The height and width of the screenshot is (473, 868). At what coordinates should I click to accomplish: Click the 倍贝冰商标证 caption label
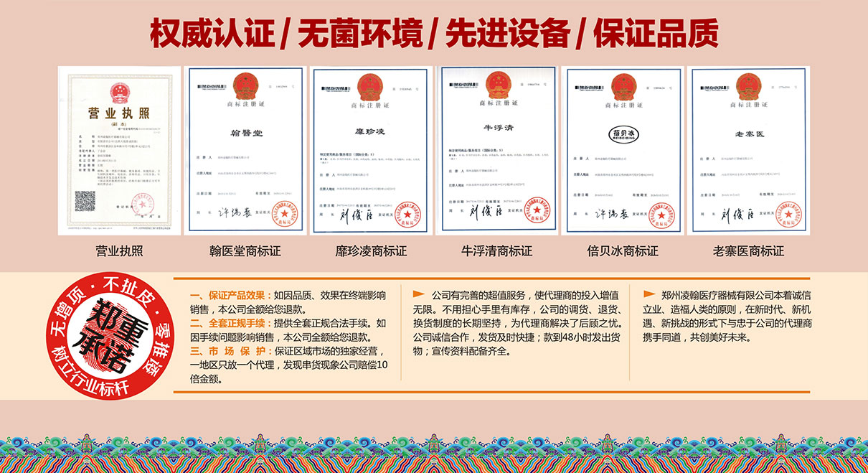click(622, 251)
